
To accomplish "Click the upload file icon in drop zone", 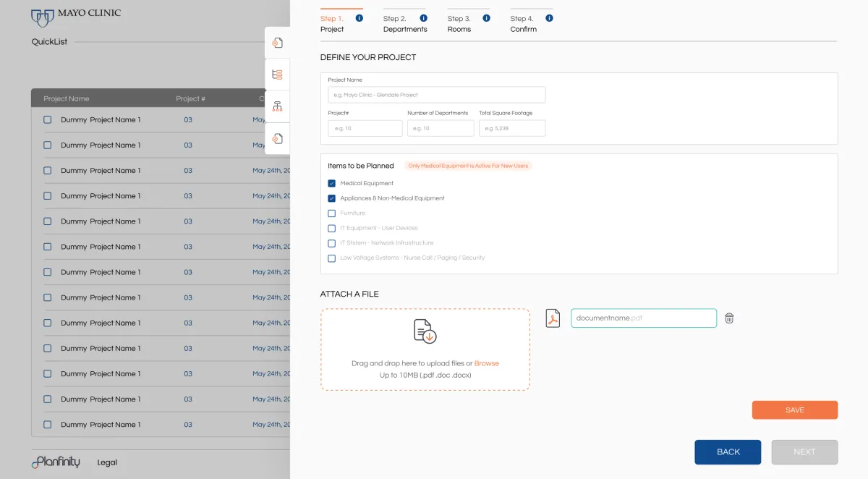I will 425,331.
